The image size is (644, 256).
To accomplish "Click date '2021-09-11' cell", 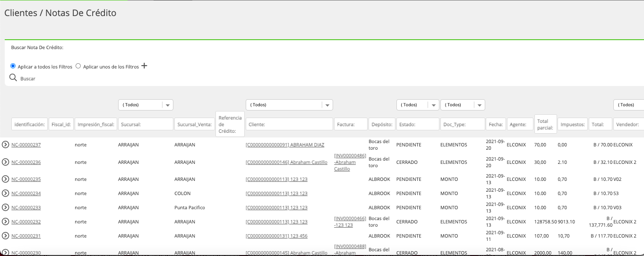I will [x=495, y=236].
